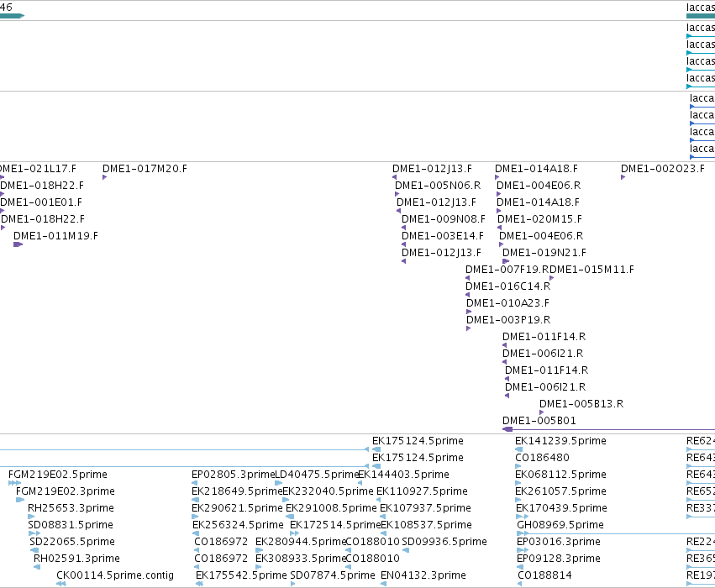The height and width of the screenshot is (588, 715).
Task: Select the EK068112.5prime EST label
Action: point(560,475)
